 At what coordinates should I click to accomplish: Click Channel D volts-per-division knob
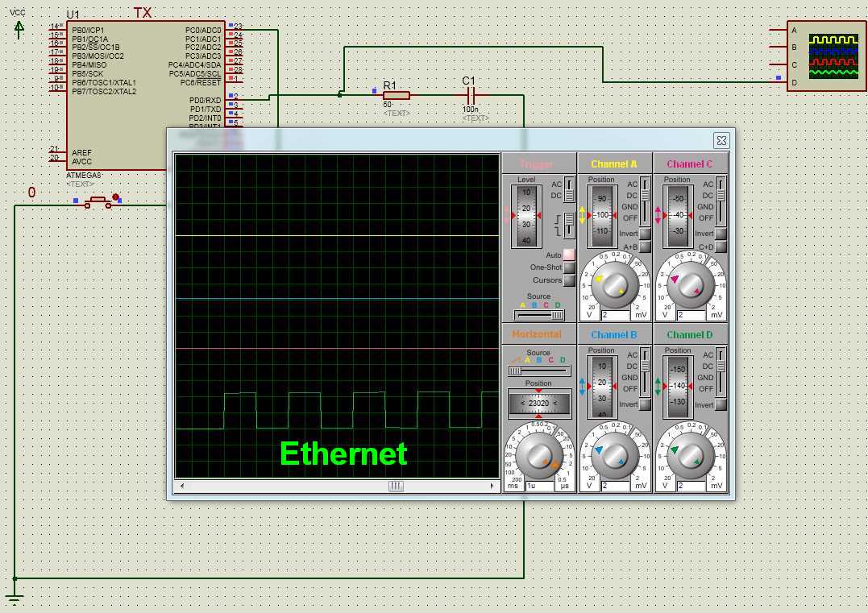(691, 455)
